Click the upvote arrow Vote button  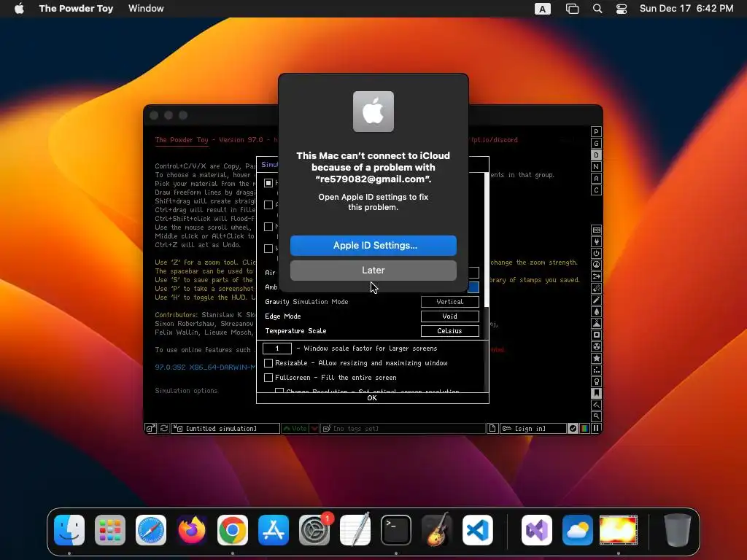[x=295, y=429]
